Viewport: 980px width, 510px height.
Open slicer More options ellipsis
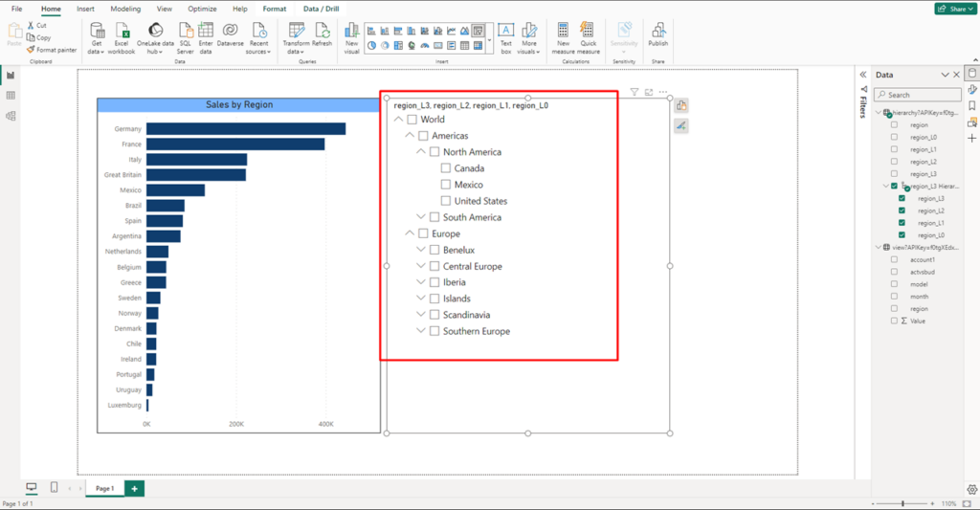tap(663, 93)
